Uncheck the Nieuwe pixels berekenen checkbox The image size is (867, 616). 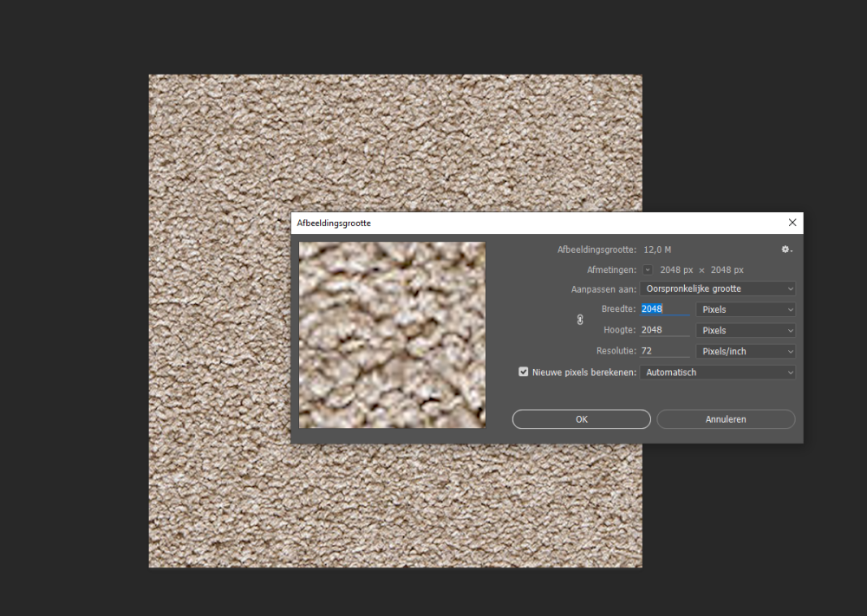click(x=523, y=372)
